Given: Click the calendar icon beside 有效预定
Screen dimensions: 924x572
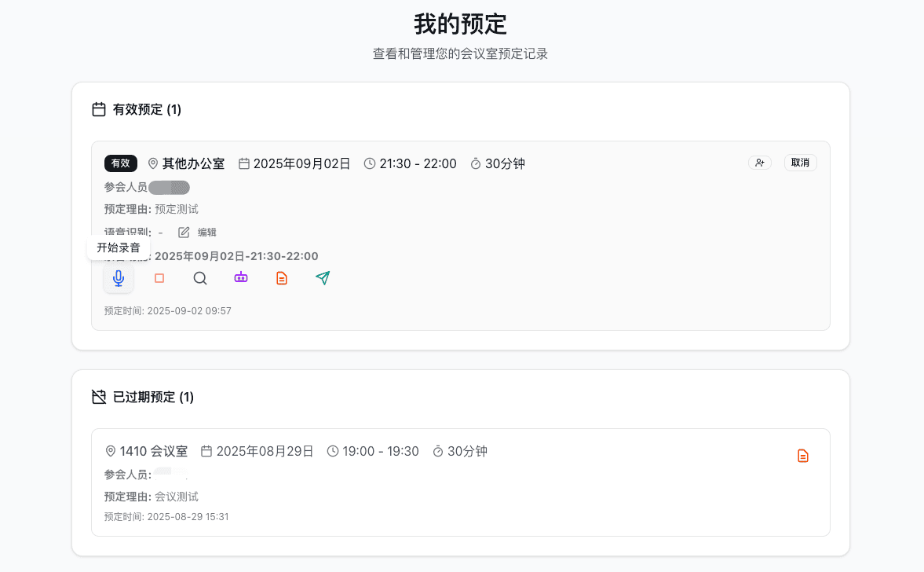Looking at the screenshot, I should click(x=98, y=109).
